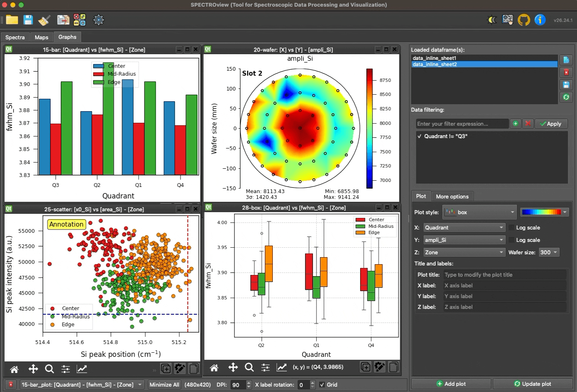View the selected dataframe with the document icon
Screen dimensions: 577x392
click(x=566, y=60)
